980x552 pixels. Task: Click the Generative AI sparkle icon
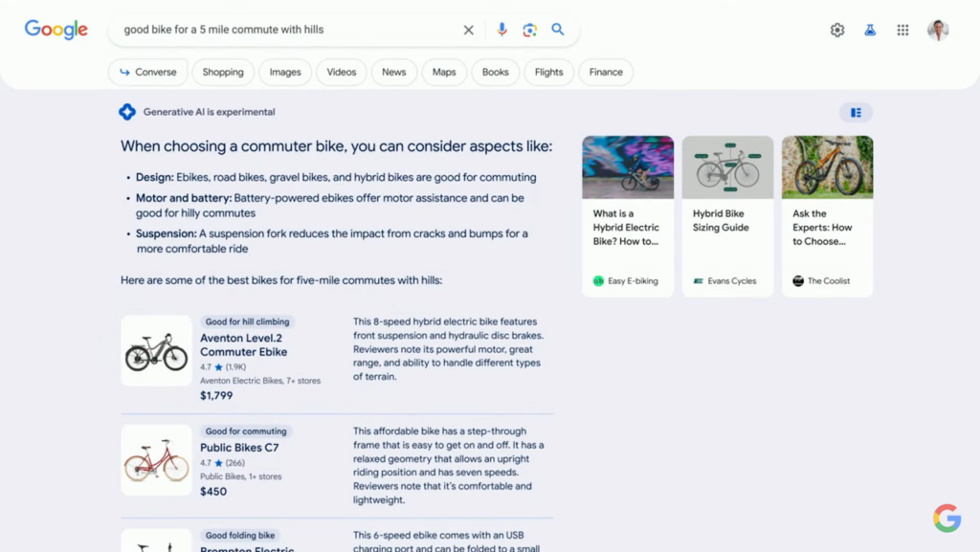coord(127,112)
